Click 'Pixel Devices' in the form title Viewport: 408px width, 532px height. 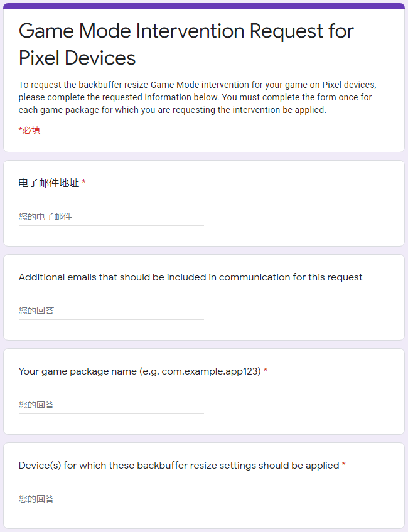(77, 58)
